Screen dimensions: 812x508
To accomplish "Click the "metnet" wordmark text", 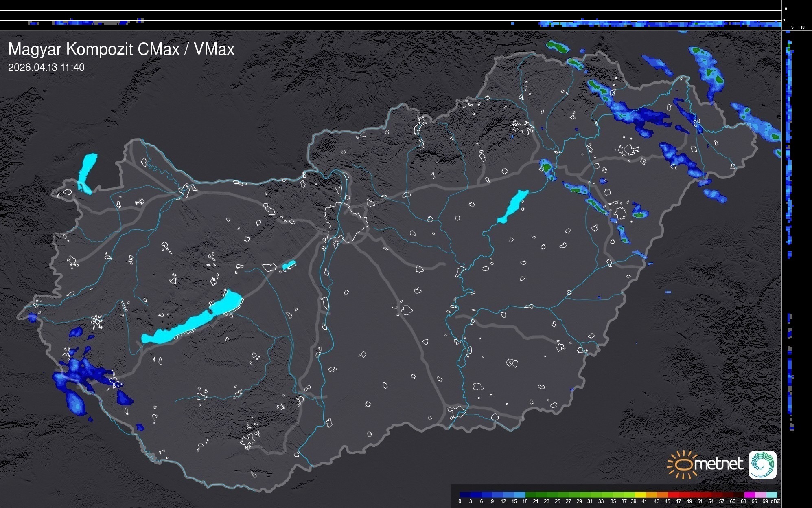I will pos(718,464).
